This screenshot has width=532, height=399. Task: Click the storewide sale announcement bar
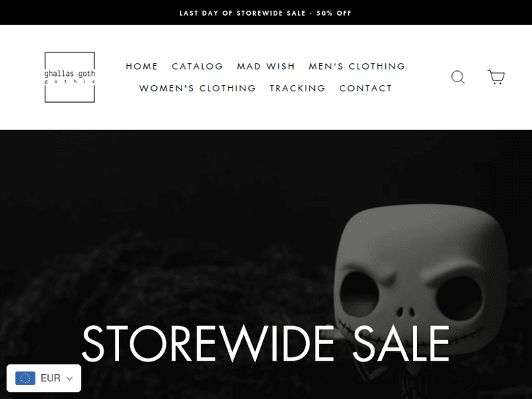[x=266, y=12]
